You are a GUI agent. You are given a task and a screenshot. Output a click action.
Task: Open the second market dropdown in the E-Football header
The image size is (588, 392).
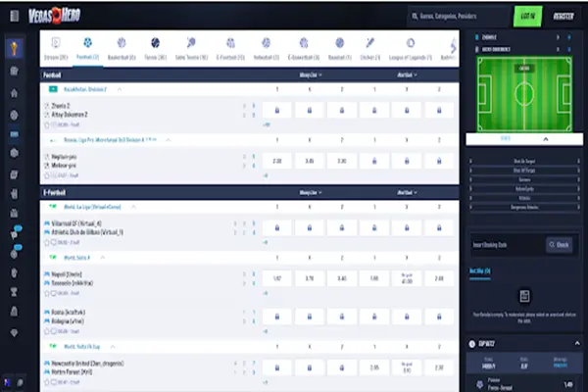pyautogui.click(x=407, y=192)
